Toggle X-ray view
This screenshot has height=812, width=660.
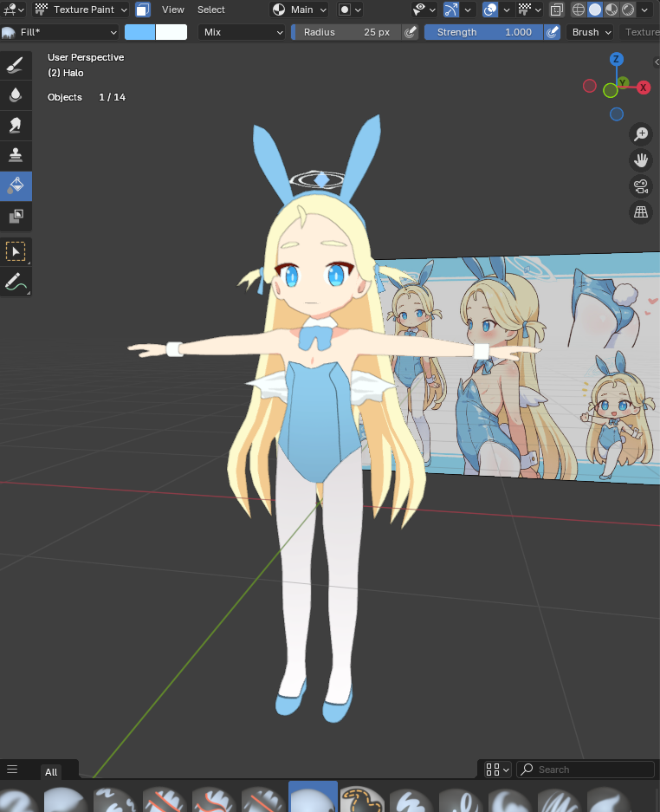coord(557,10)
